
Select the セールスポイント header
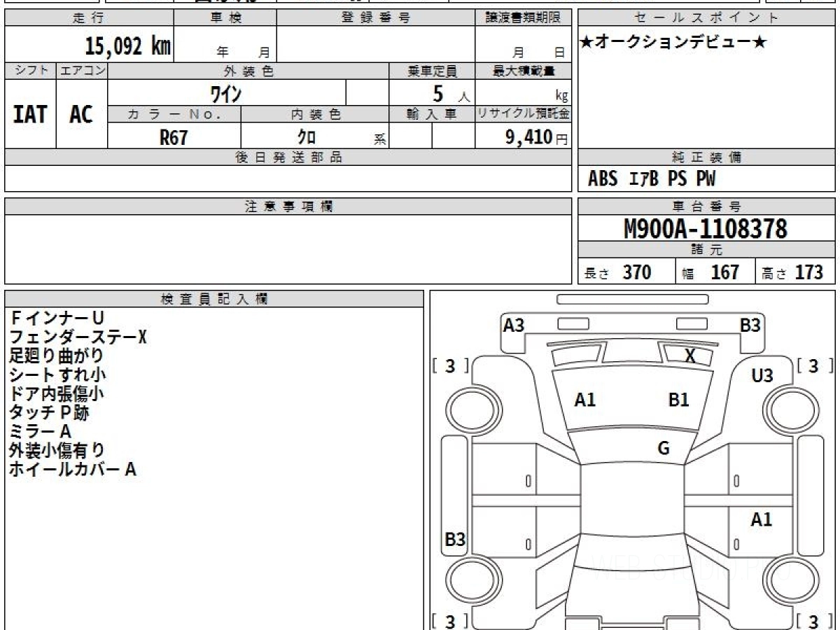(x=706, y=18)
